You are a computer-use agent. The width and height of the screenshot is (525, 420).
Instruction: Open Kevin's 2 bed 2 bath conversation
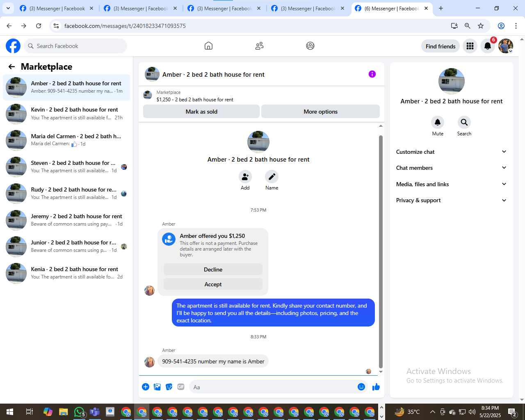point(66,114)
